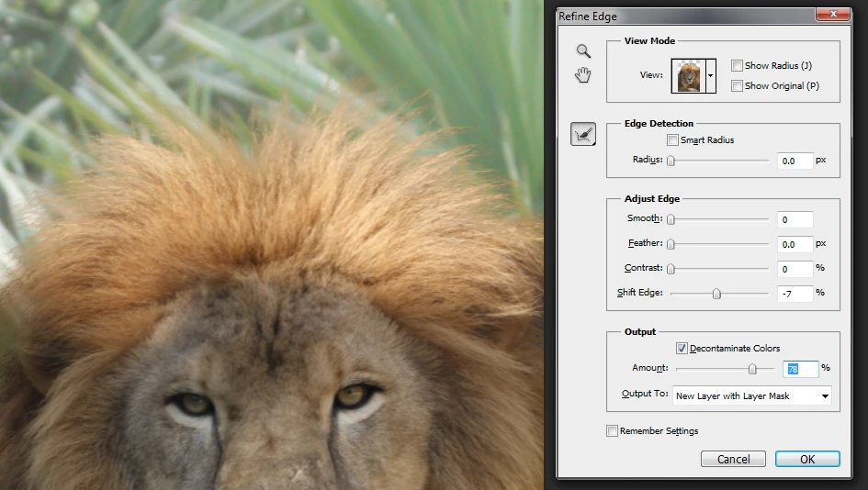
Task: Click the Smooth slider handle
Action: 671,219
